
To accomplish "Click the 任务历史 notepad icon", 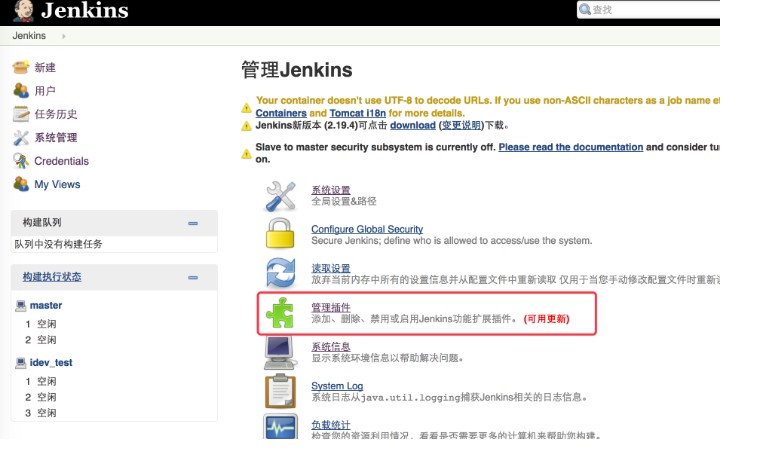I will (21, 114).
